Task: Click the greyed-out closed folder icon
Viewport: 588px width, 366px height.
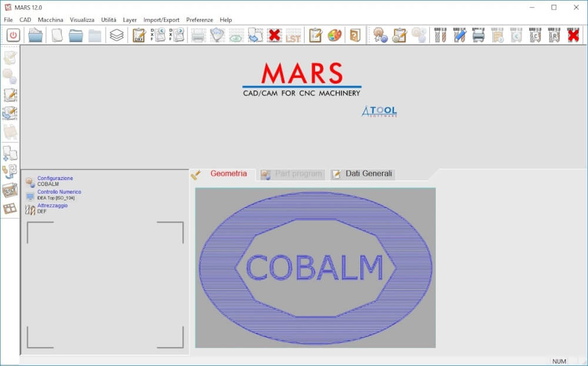Action: tap(95, 35)
